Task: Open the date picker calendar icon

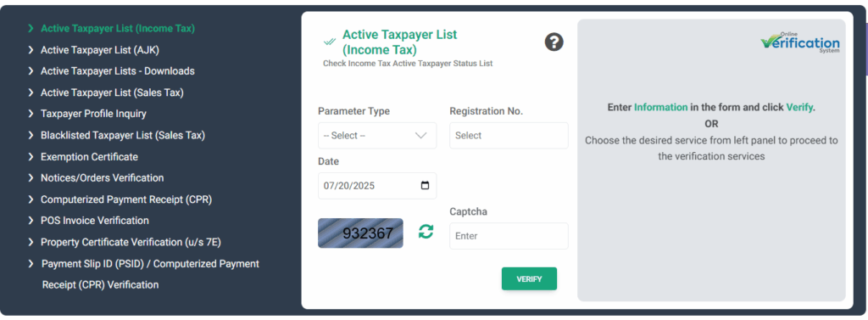Action: click(x=426, y=186)
